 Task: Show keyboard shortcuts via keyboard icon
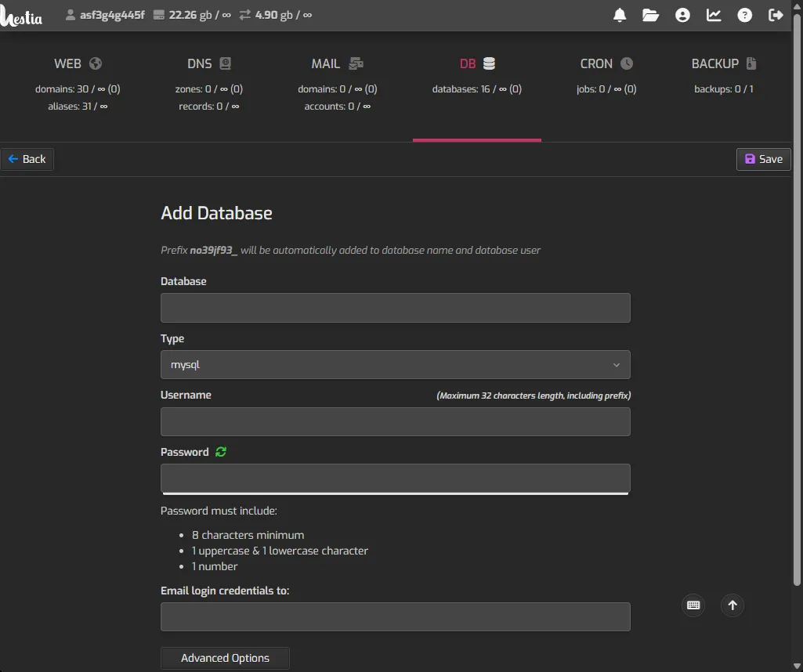pyautogui.click(x=693, y=605)
